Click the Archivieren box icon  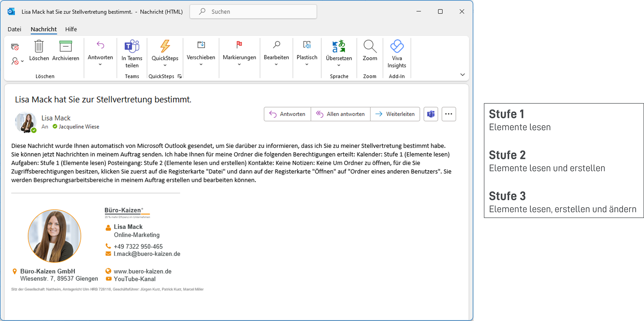tap(66, 46)
